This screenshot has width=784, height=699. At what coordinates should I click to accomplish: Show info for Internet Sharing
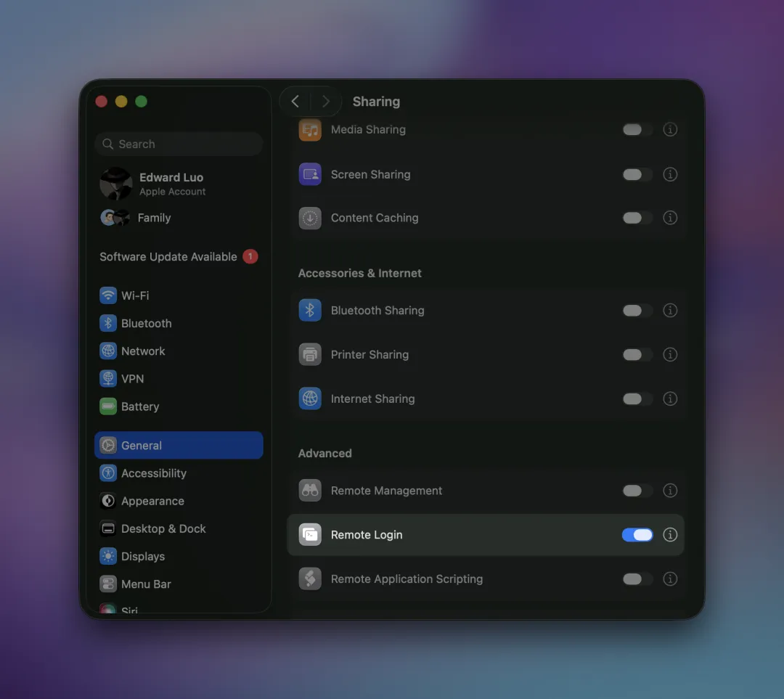(670, 398)
